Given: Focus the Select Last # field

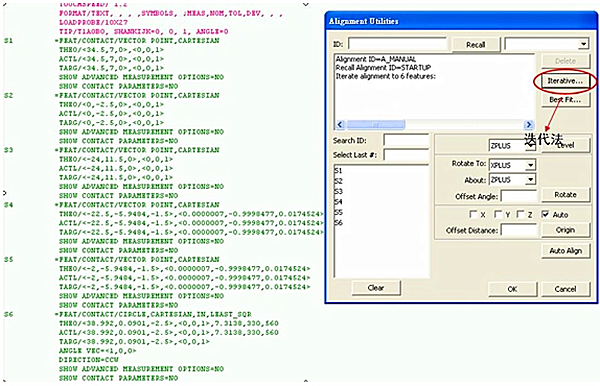Looking at the screenshot, I should tap(406, 155).
